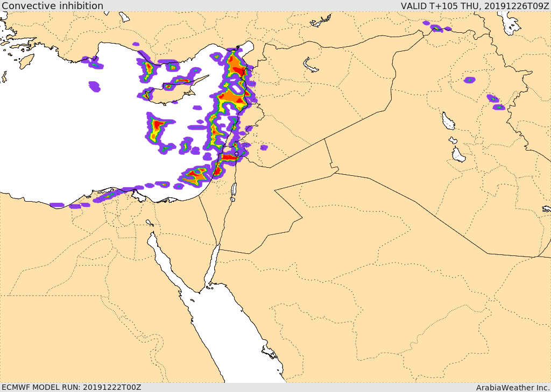The image size is (551, 392).
Task: Click the 'Convective inhibition' title text
Action: click(52, 5)
